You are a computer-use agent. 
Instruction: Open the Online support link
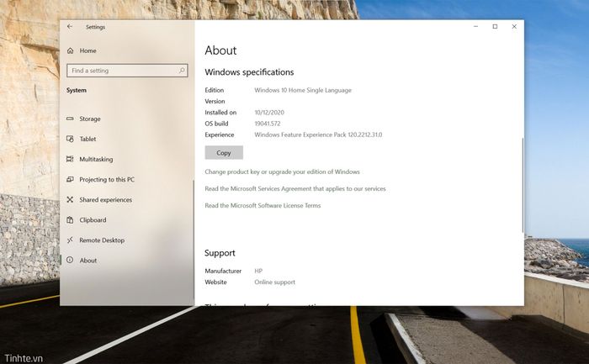(274, 282)
